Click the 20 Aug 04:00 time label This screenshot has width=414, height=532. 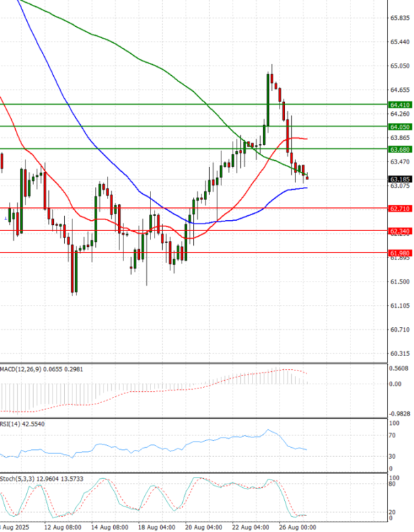pos(204,528)
